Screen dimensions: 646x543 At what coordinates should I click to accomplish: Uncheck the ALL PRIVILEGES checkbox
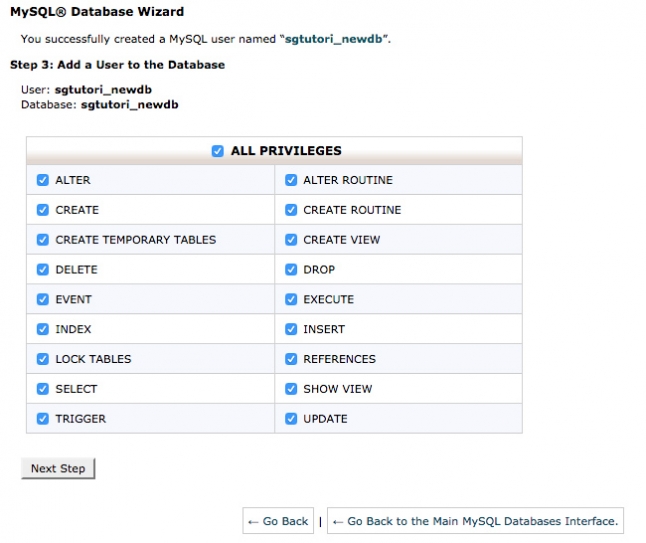pos(218,151)
